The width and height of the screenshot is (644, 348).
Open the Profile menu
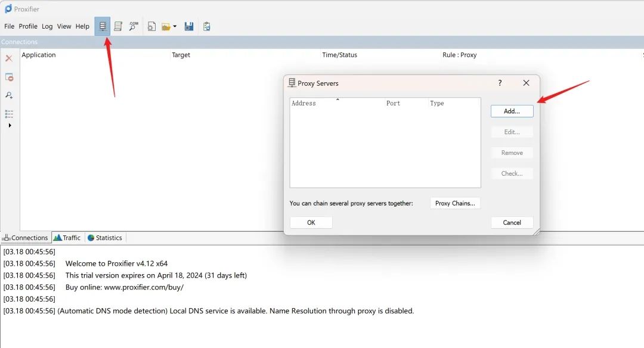(x=28, y=26)
